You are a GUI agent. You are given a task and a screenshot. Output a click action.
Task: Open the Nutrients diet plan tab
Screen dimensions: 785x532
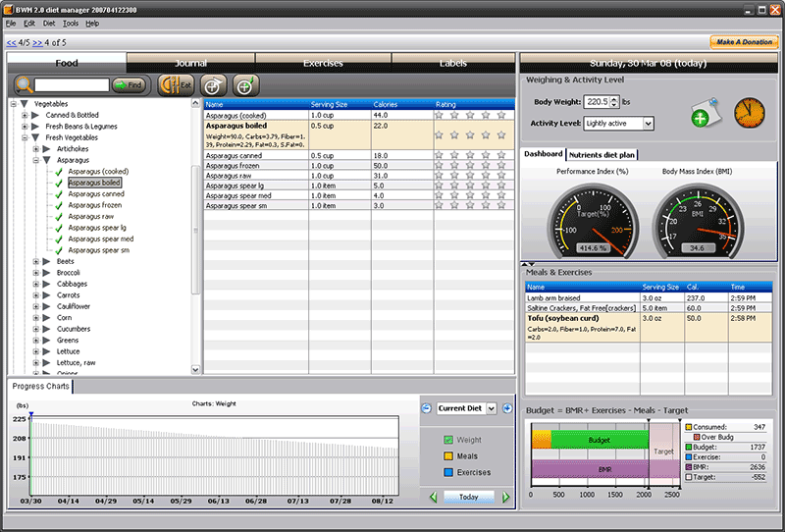[x=602, y=155]
